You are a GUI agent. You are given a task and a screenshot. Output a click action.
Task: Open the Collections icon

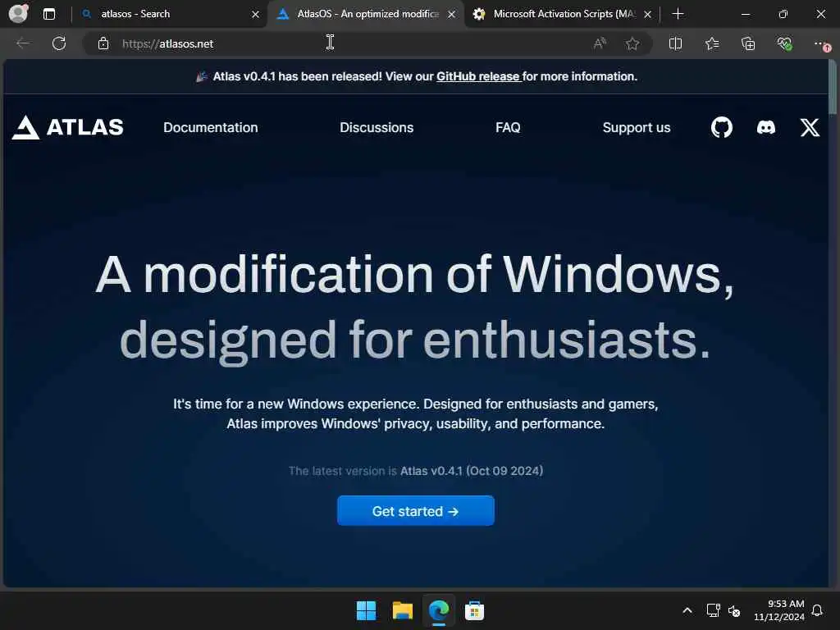click(748, 43)
